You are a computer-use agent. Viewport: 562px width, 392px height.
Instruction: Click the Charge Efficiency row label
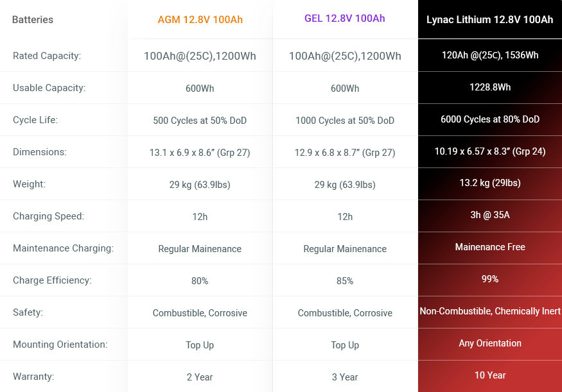coord(52,280)
